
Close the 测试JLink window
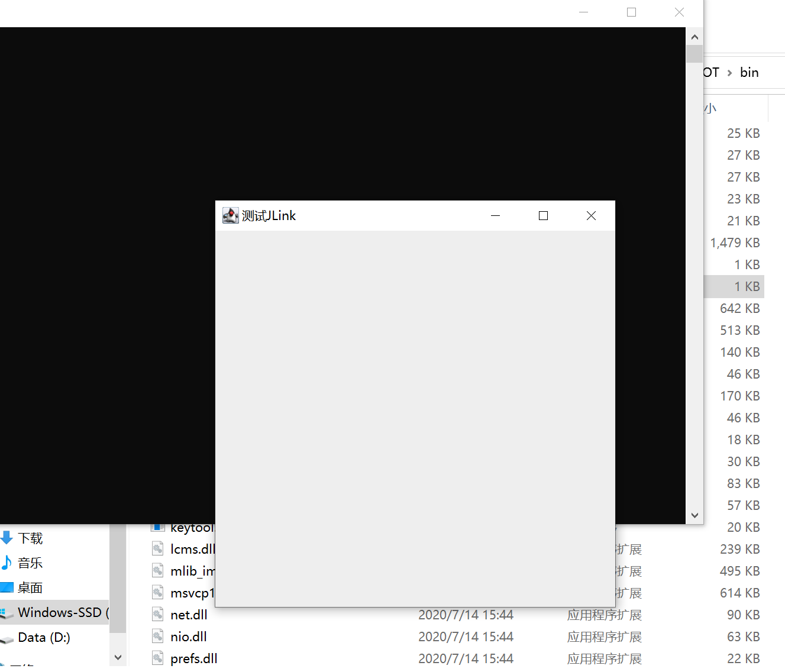click(591, 216)
